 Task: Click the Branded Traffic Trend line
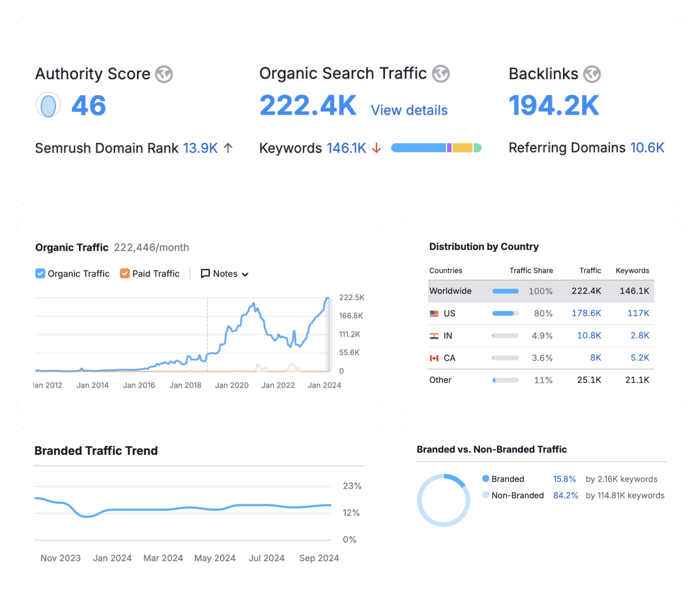[183, 508]
